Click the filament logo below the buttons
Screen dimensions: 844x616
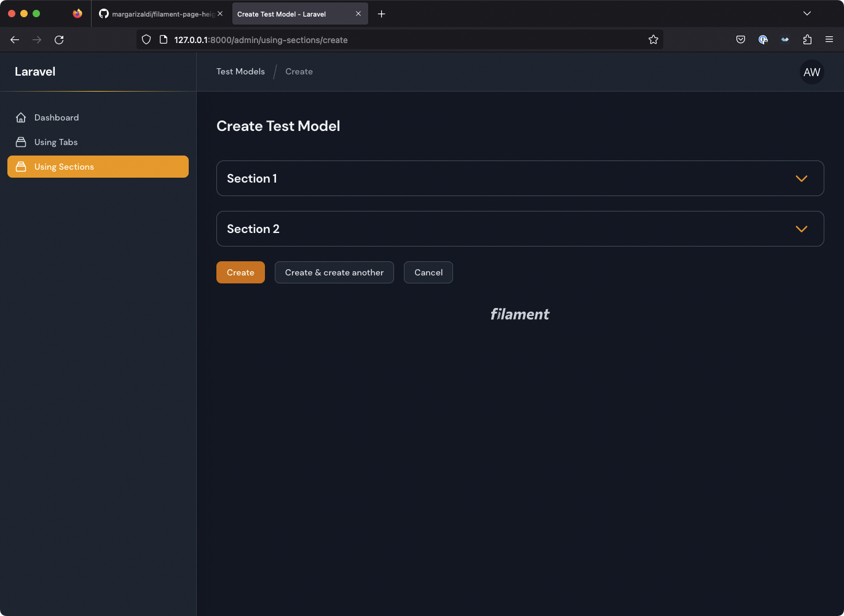pyautogui.click(x=519, y=314)
